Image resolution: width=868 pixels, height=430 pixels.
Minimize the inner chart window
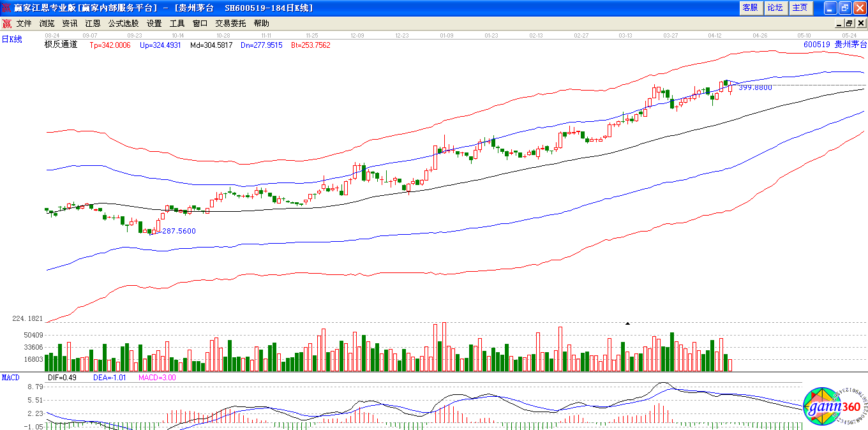point(839,24)
